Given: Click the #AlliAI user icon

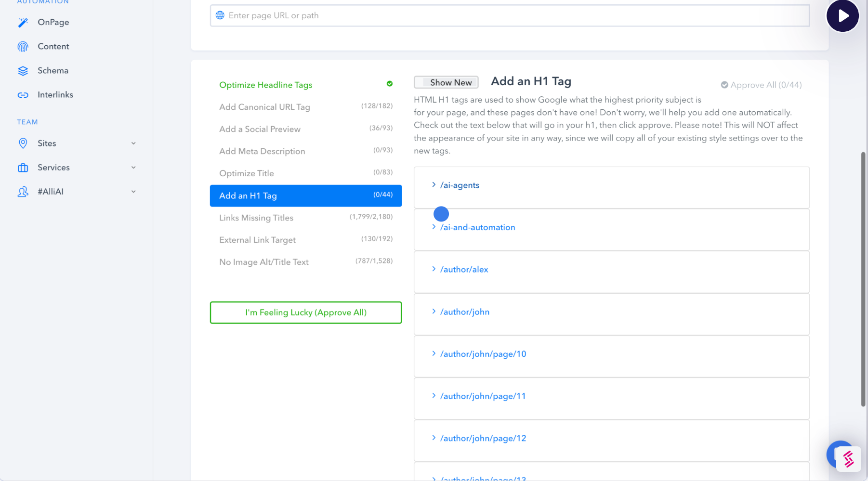Looking at the screenshot, I should [x=23, y=192].
